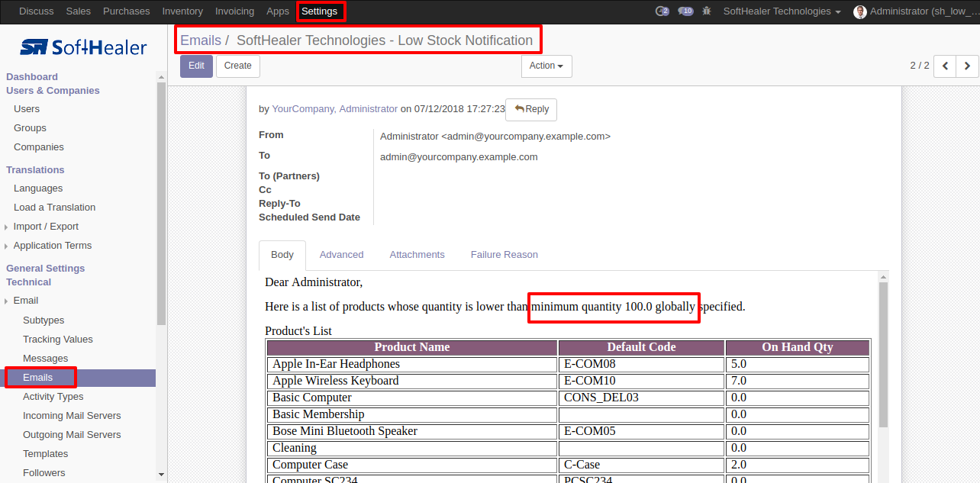980x483 pixels.
Task: Open Companies in sidebar
Action: tap(39, 147)
